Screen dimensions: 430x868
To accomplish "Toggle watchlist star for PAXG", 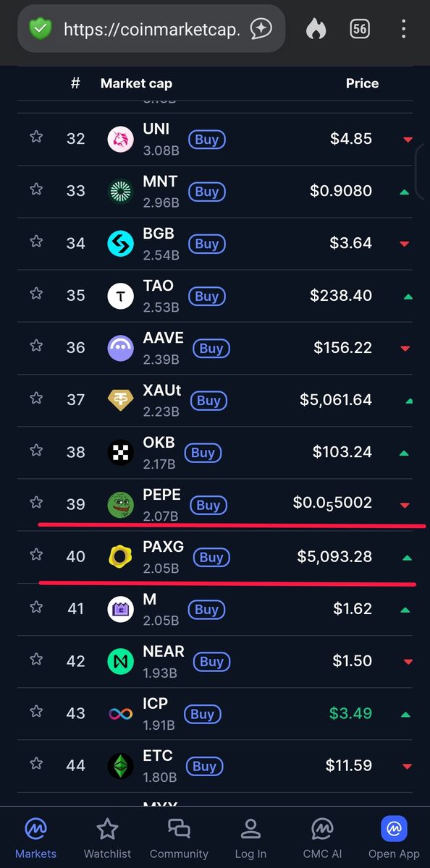I will coord(36,555).
